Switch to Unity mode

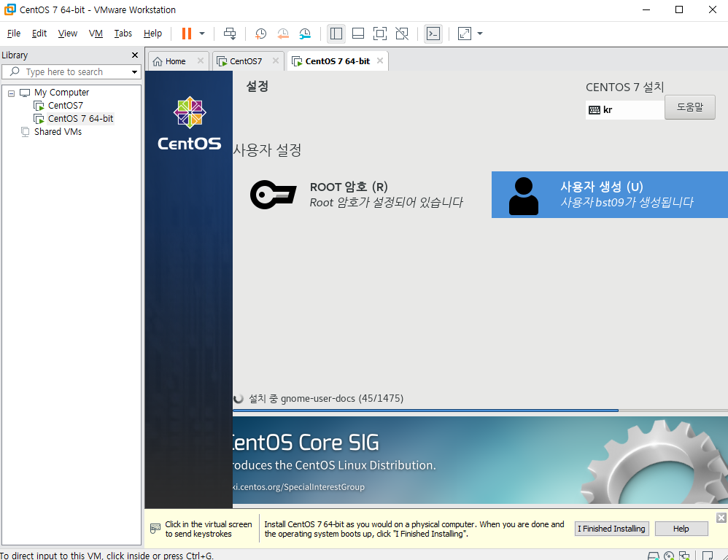(402, 34)
